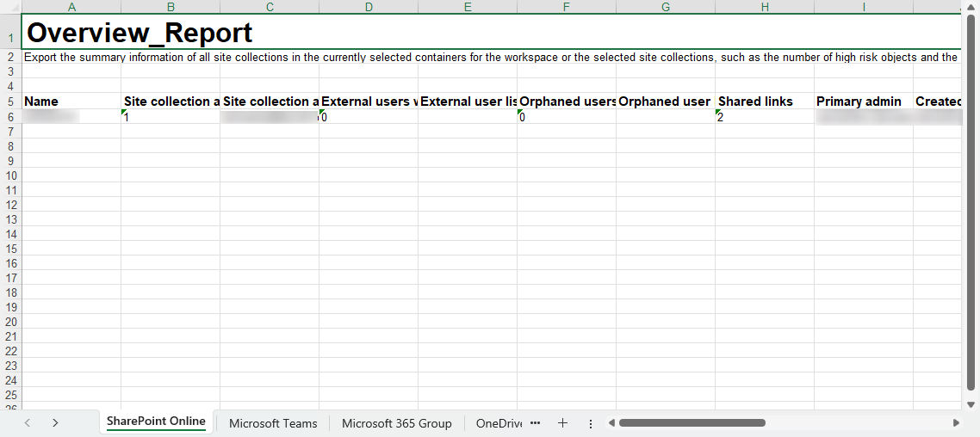This screenshot has height=437, width=980.
Task: Select column H header
Action: [x=765, y=7]
